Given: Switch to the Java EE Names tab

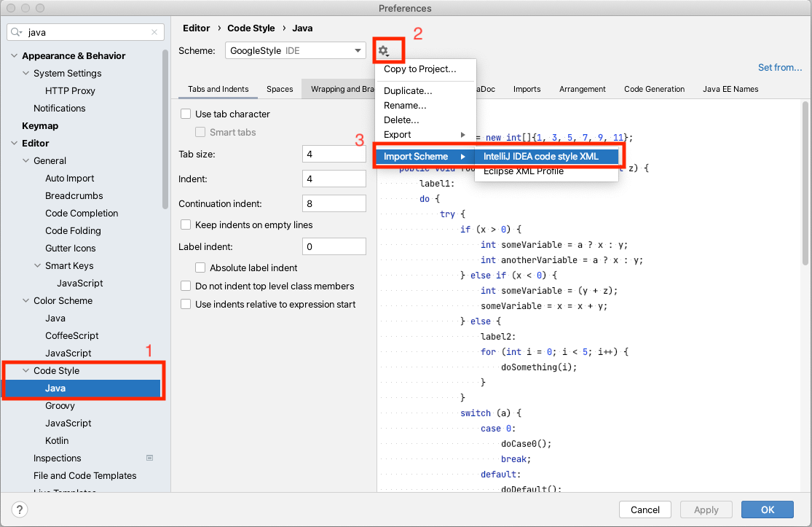Looking at the screenshot, I should 730,89.
